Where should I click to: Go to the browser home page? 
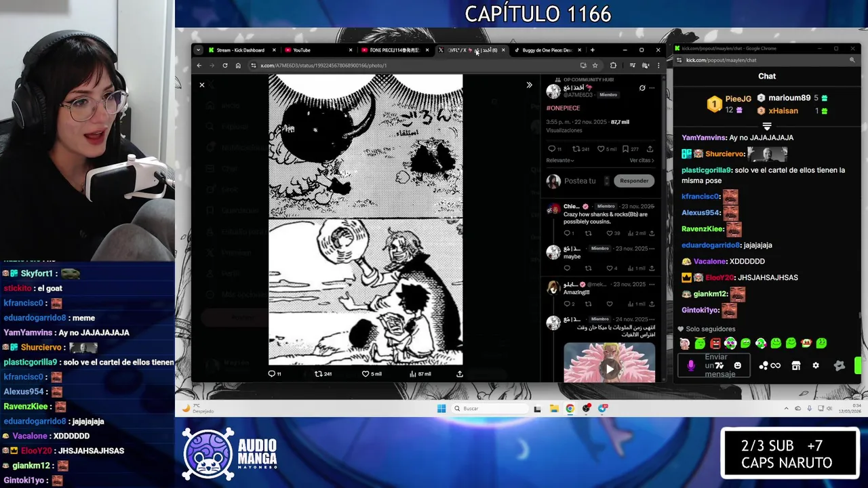coord(238,66)
